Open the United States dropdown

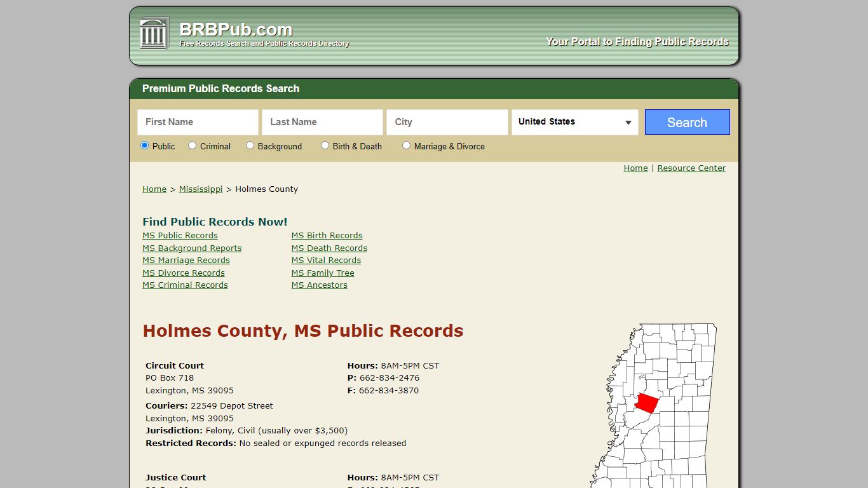click(575, 122)
